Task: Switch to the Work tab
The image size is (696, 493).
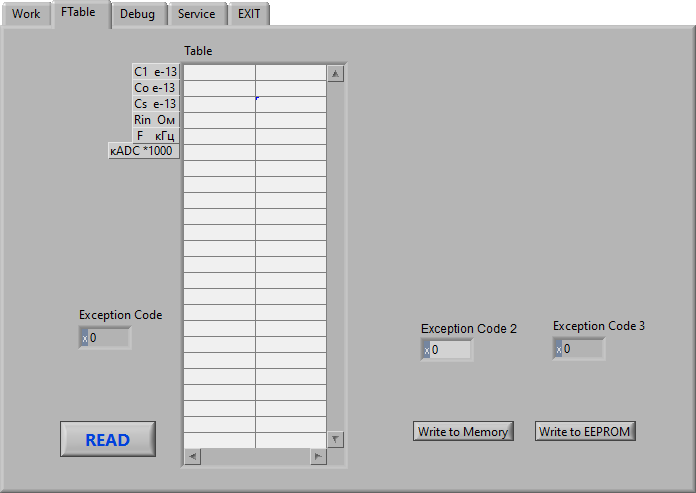Action: [x=26, y=14]
